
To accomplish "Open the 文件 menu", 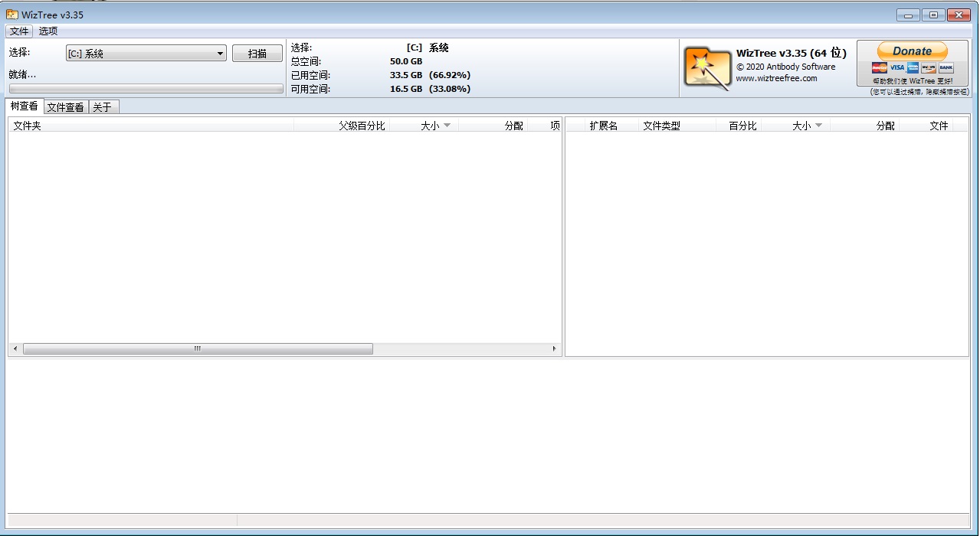I will coord(18,31).
